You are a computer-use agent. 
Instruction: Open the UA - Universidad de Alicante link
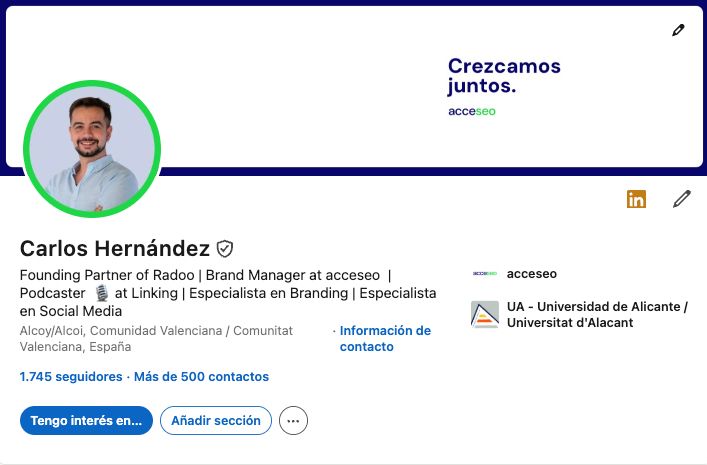pyautogui.click(x=597, y=314)
